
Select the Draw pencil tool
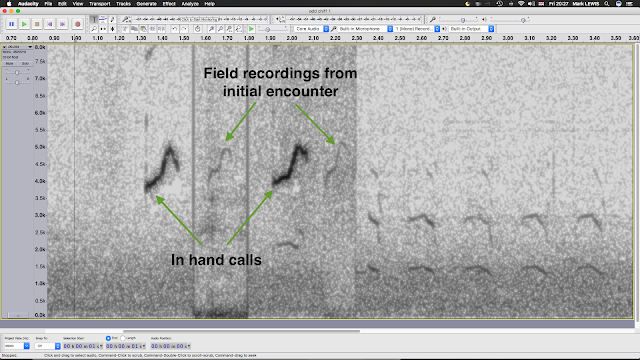click(112, 19)
